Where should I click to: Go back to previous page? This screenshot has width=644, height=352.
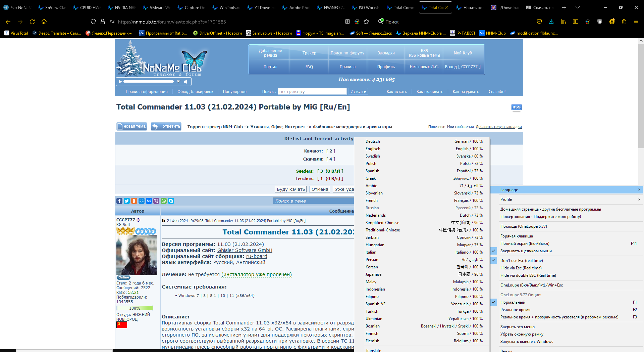pyautogui.click(x=8, y=22)
